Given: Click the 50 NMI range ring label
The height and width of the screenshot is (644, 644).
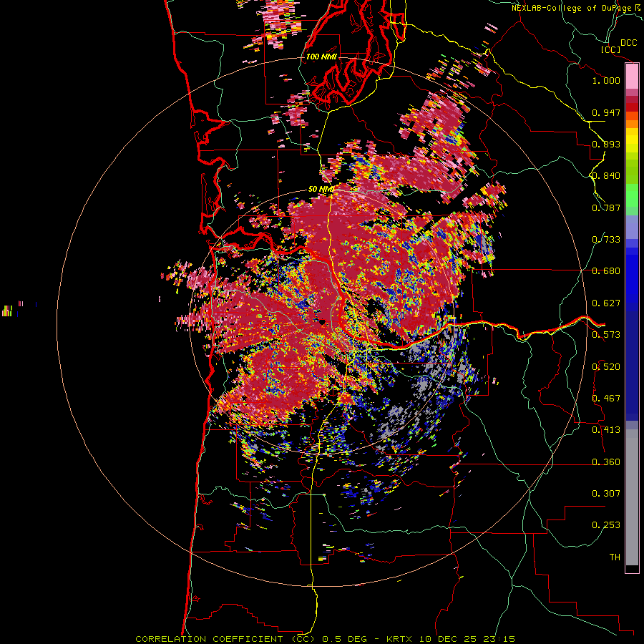Looking at the screenshot, I should (321, 190).
